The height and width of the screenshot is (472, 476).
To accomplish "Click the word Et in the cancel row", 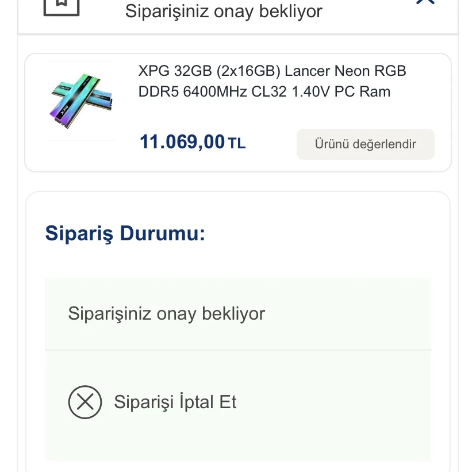I will coord(228,402).
